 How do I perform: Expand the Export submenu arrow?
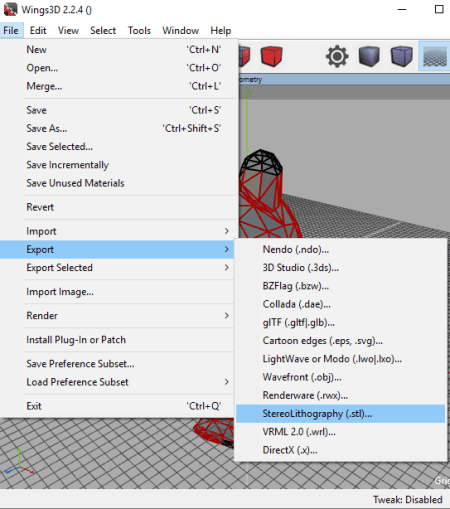(x=227, y=249)
